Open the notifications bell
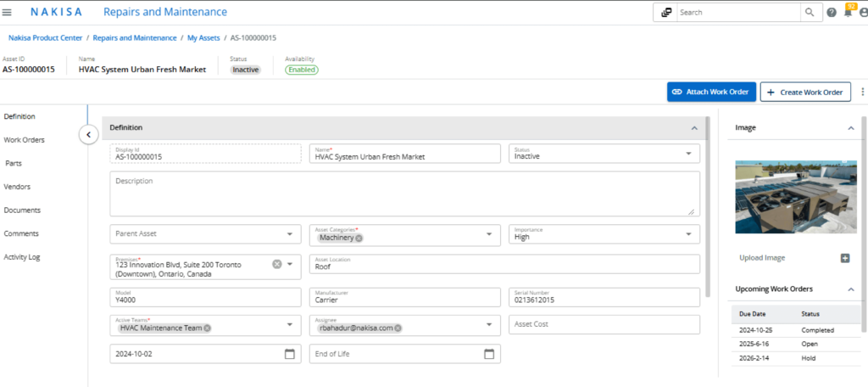 point(848,13)
